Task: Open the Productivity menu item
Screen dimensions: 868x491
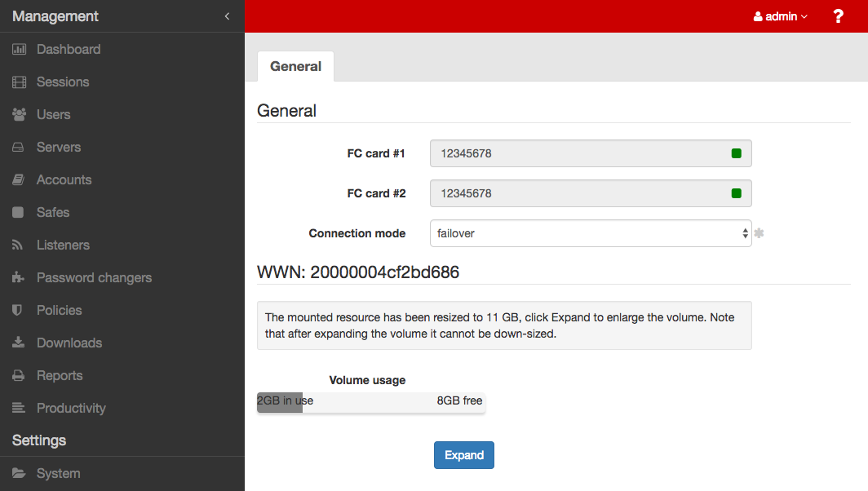Action: coord(71,409)
